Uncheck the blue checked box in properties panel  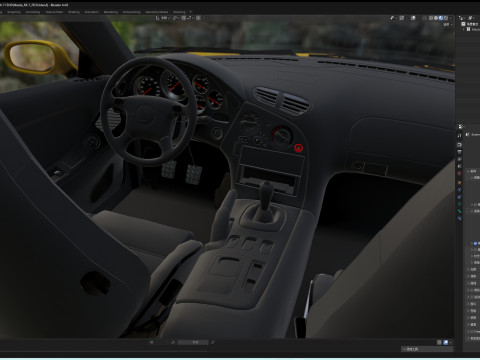point(475,243)
